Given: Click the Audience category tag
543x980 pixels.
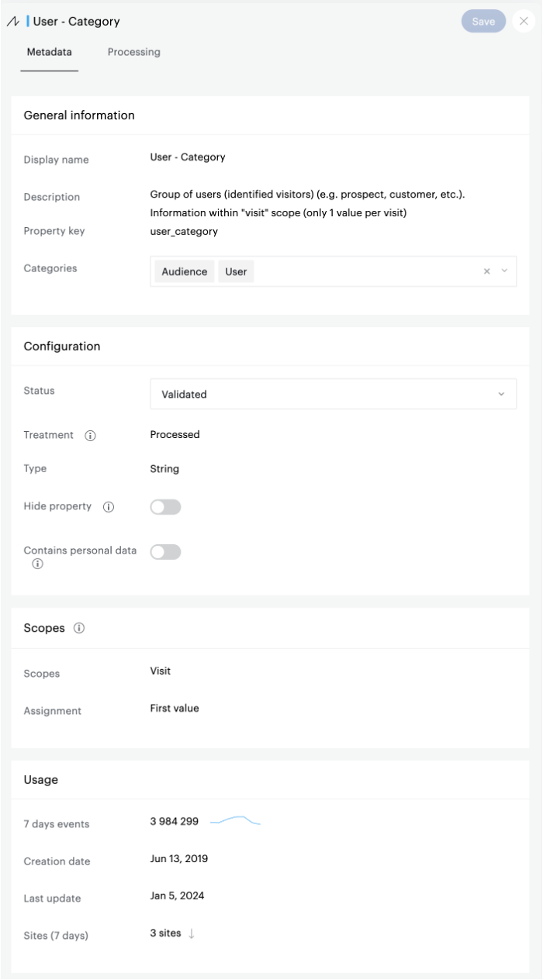Looking at the screenshot, I should (x=185, y=272).
